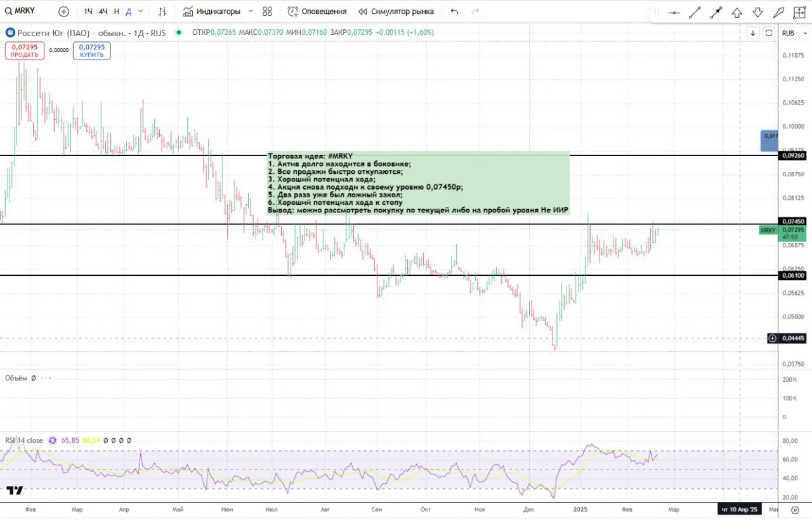
Task: Click the date label чт 10 Апр '25
Action: click(740, 509)
